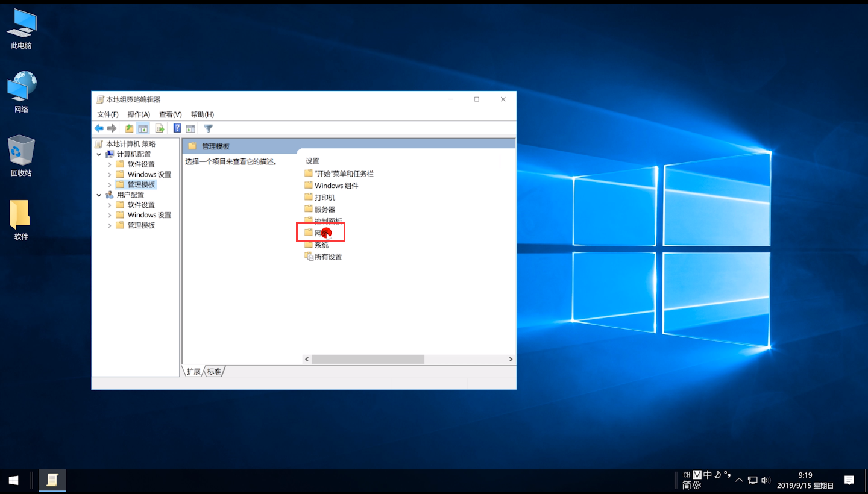Click the IME 简 simplified indicator
The height and width of the screenshot is (494, 868).
687,485
